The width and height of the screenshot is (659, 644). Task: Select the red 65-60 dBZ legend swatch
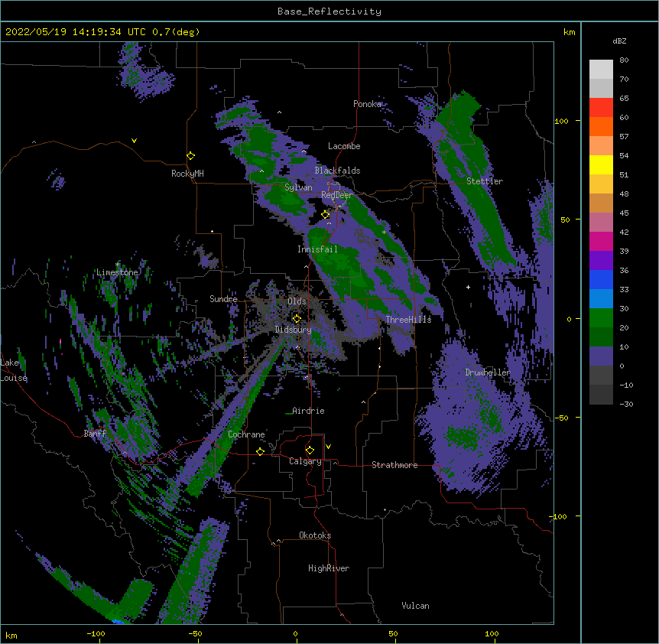(x=601, y=108)
